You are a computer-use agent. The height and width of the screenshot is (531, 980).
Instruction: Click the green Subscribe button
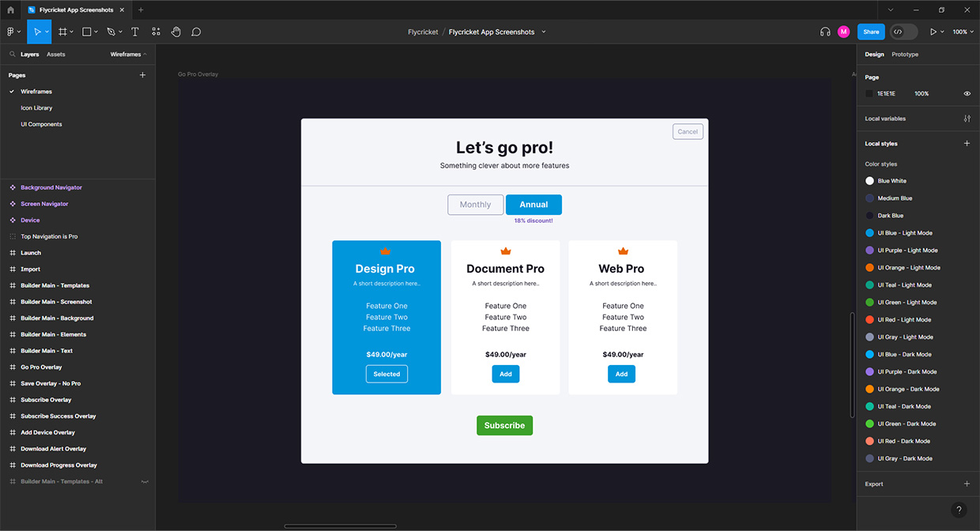tap(504, 425)
